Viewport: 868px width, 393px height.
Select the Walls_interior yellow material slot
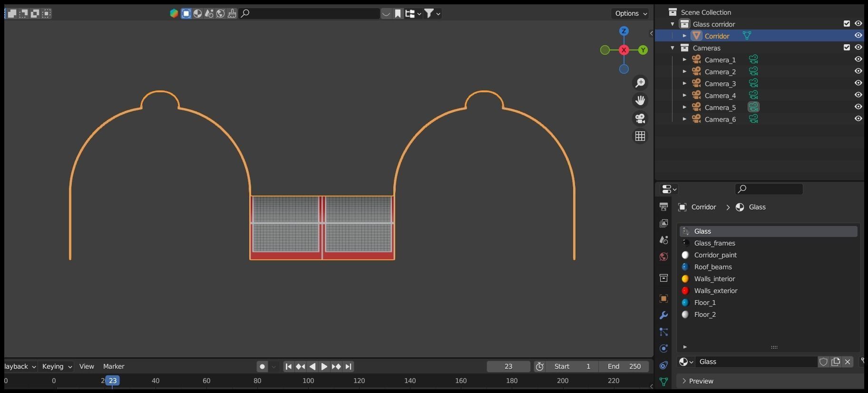(768, 279)
